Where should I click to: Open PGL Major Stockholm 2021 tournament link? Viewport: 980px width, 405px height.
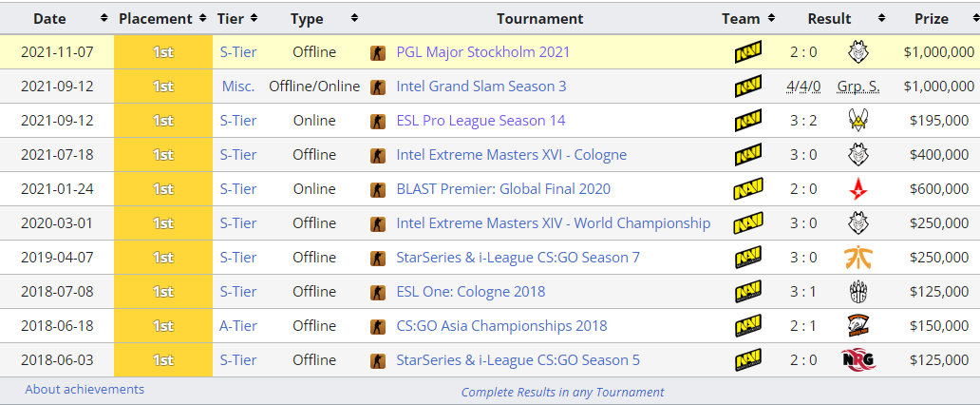point(482,52)
